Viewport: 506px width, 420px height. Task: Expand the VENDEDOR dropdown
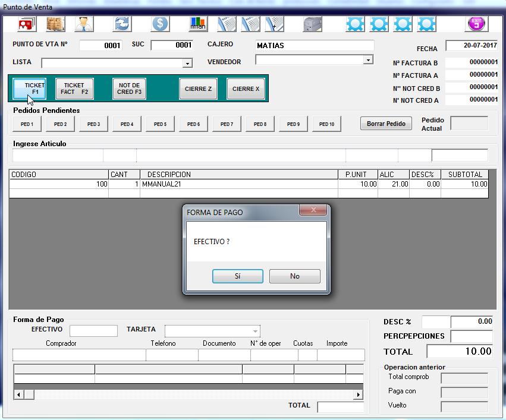tap(368, 59)
